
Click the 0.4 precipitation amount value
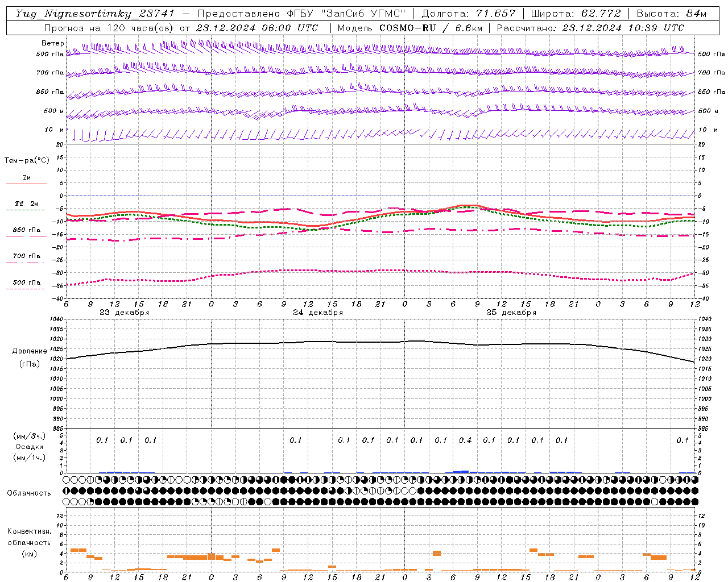465,440
